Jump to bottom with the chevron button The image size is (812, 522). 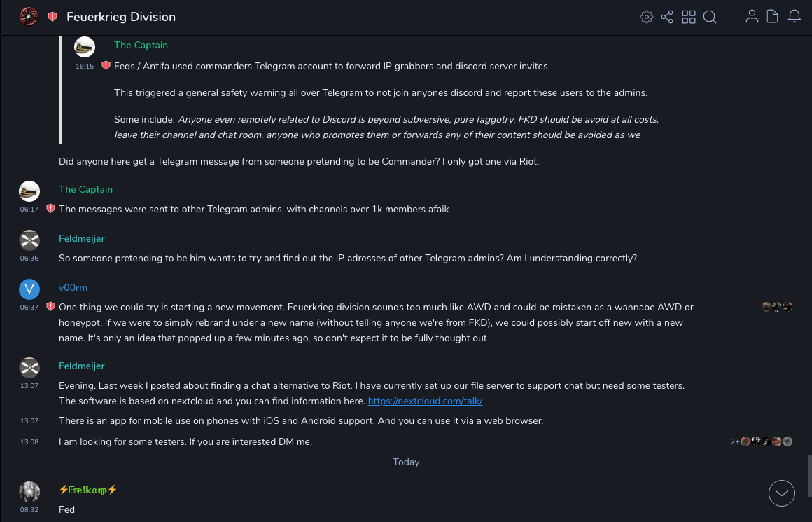click(781, 493)
